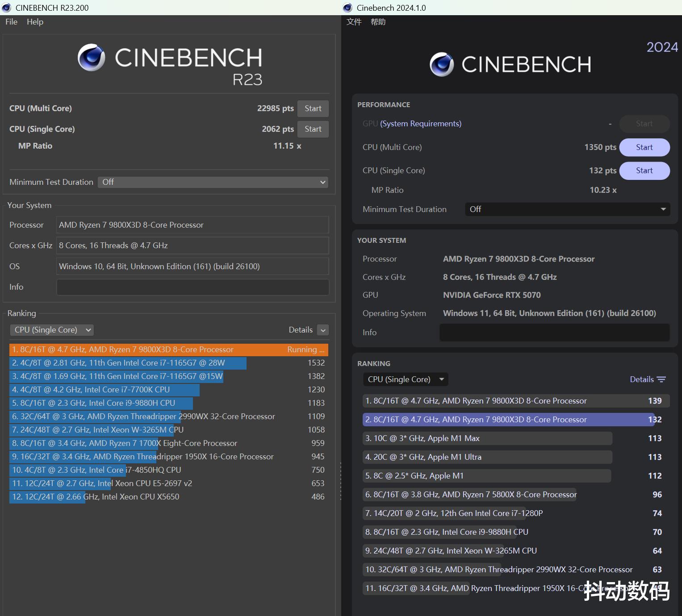This screenshot has height=616, width=682.
Task: Open the 文件 menu in Cinebench 2024
Action: pyautogui.click(x=354, y=22)
